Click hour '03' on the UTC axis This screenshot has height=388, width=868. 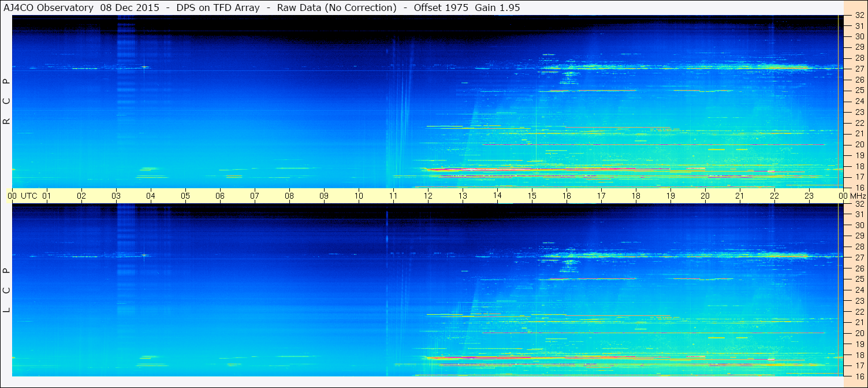(116, 196)
